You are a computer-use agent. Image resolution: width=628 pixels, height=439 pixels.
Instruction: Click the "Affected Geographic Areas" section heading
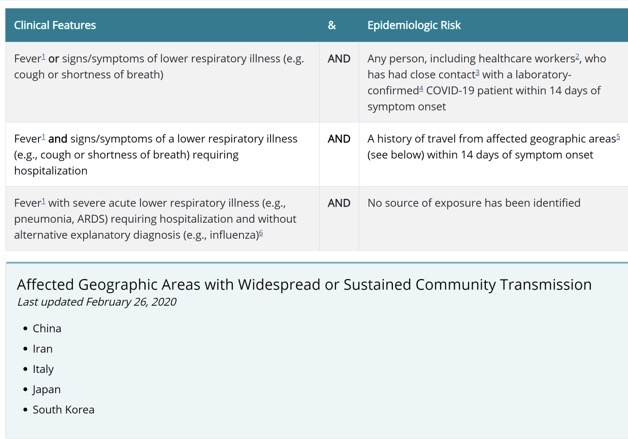tap(304, 284)
